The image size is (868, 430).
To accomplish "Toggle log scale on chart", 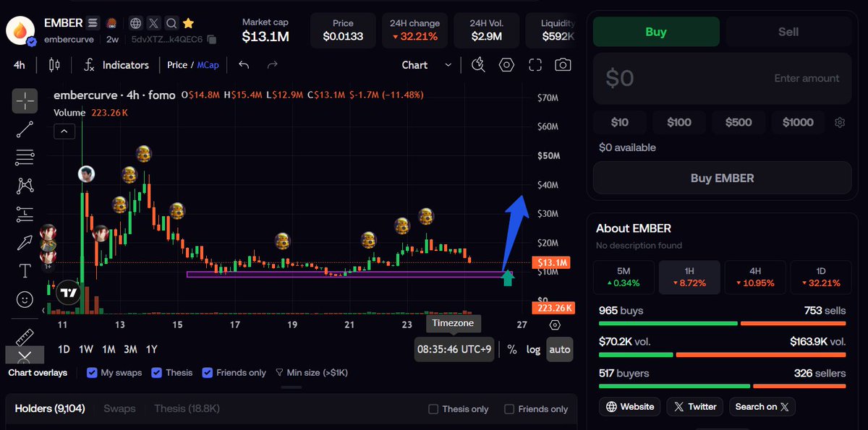I will (x=533, y=349).
